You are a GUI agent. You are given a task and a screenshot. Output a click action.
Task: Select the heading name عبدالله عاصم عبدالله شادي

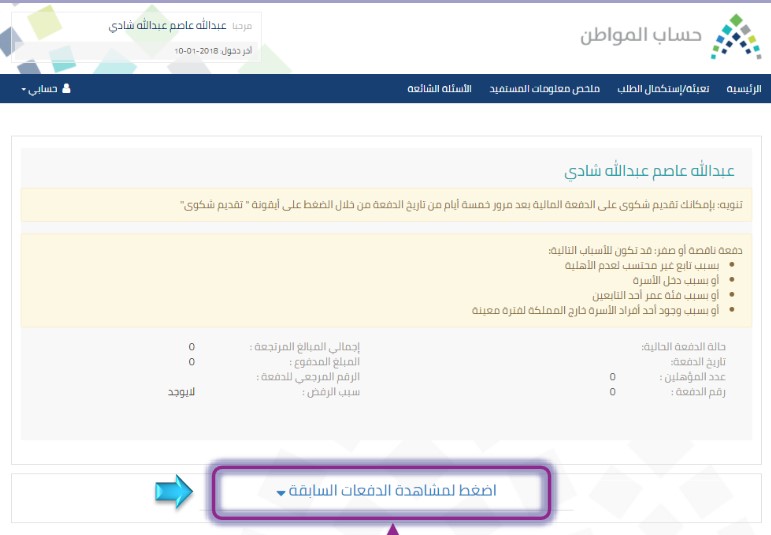pyautogui.click(x=649, y=171)
